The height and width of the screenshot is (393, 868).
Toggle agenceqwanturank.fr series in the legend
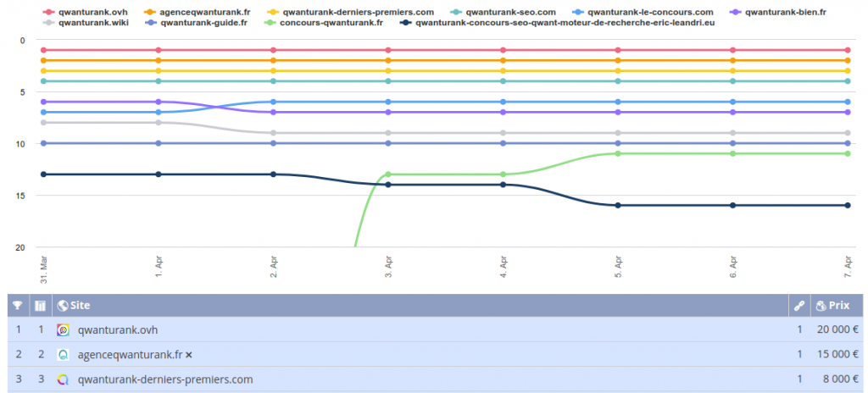click(197, 12)
